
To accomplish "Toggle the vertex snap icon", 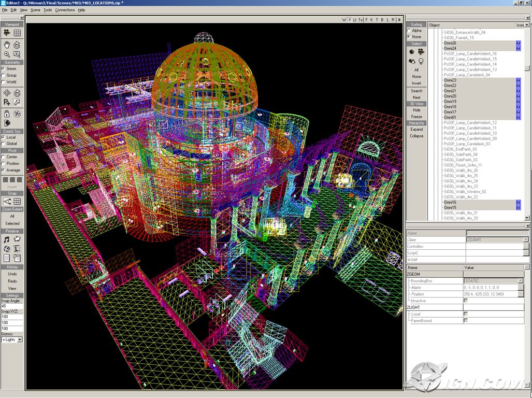I will pos(7,201).
